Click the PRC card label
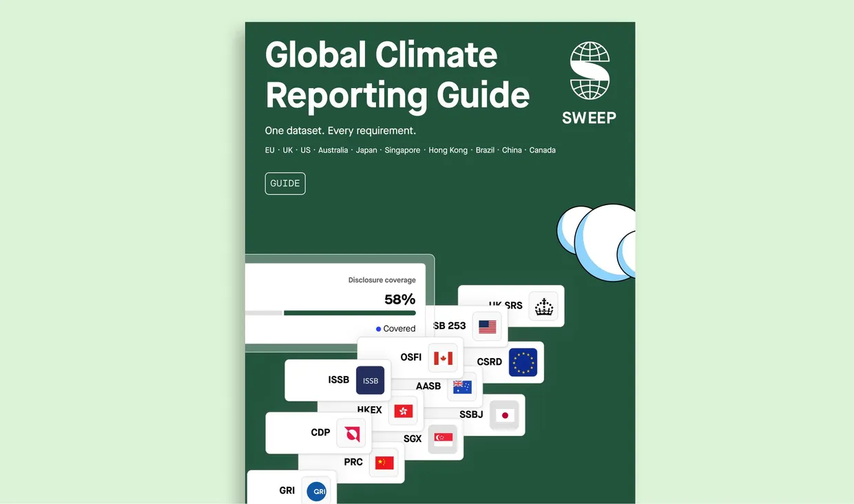854x504 pixels. 353,462
